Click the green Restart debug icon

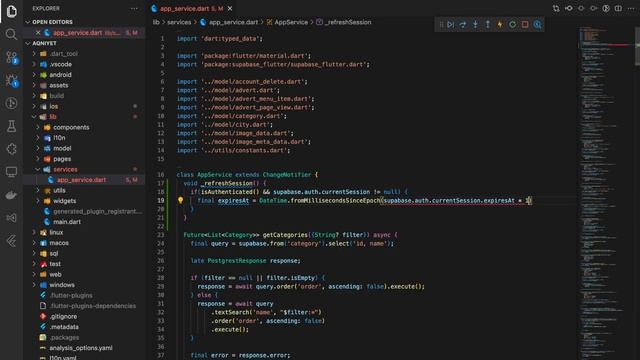click(513, 24)
